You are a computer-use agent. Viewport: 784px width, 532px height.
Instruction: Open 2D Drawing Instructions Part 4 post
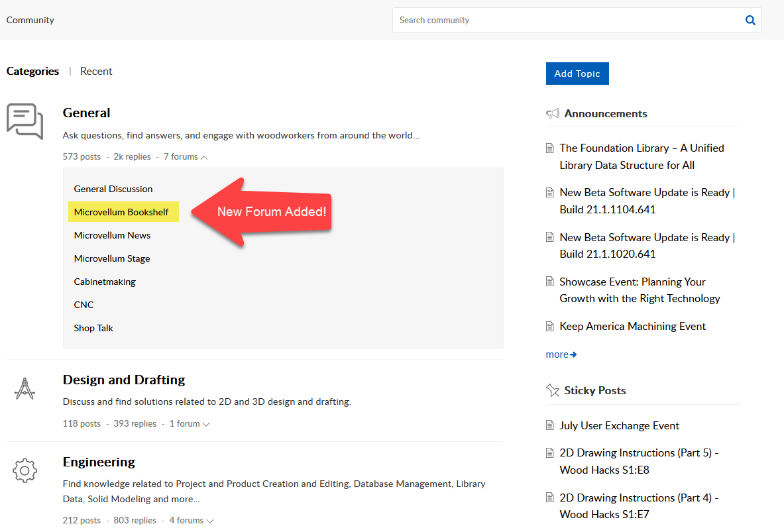(638, 506)
